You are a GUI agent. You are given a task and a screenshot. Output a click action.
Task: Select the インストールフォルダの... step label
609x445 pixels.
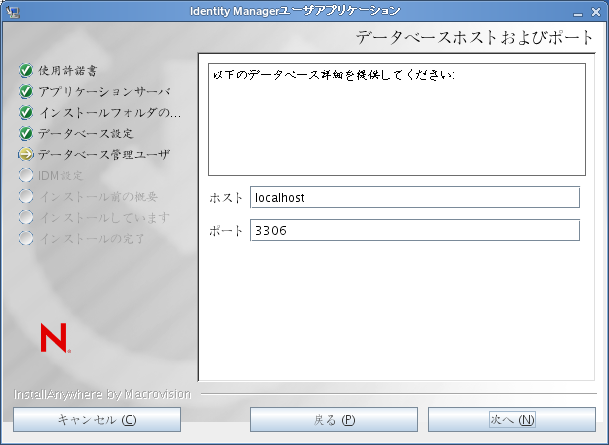tap(110, 113)
